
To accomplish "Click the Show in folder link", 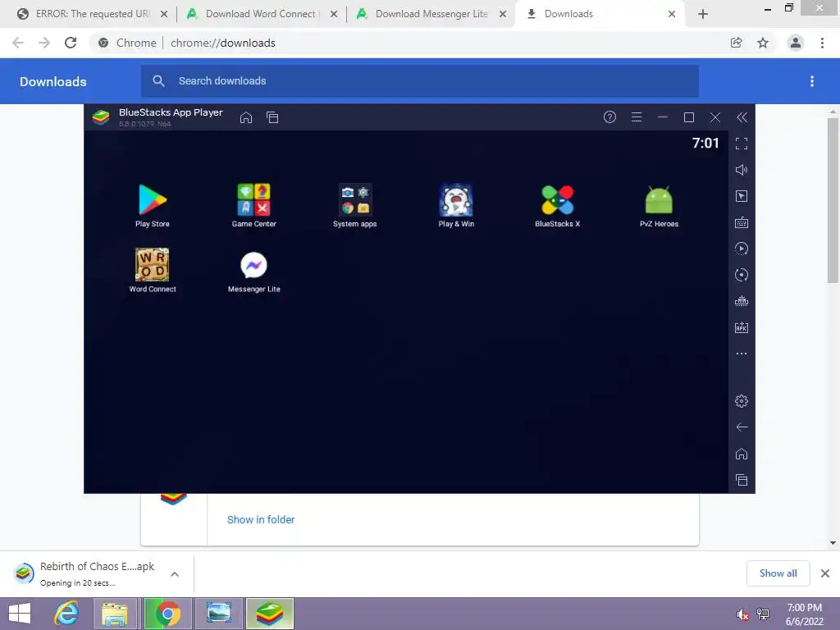I will [x=261, y=519].
